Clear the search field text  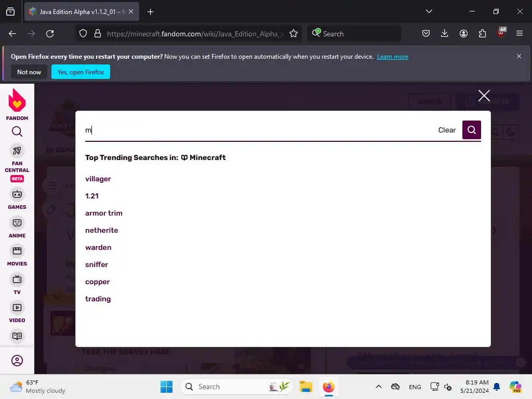[x=447, y=130]
